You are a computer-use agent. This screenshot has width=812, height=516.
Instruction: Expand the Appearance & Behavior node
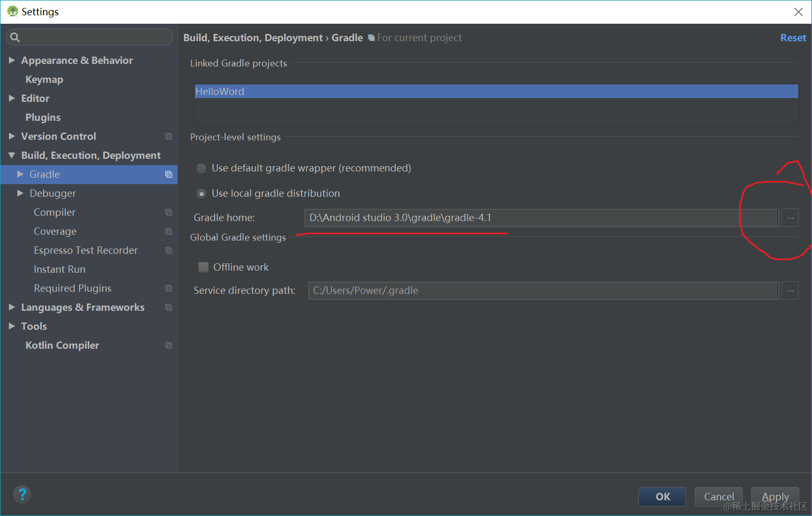12,60
